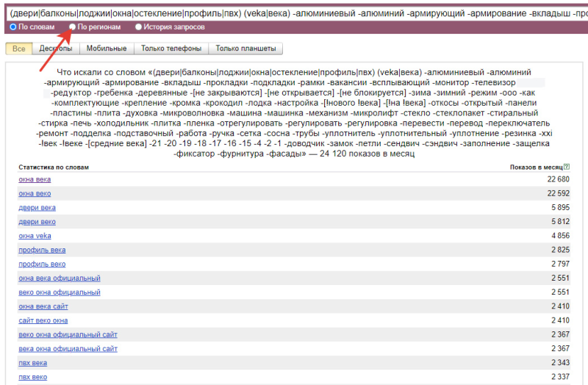The image size is (588, 385).
Task: Switch to the Десктопы tab
Action: 55,48
